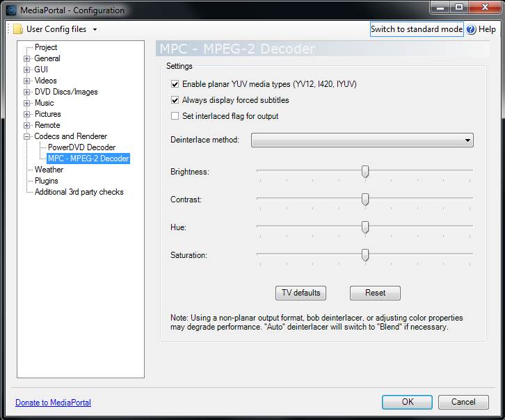
Task: Click the Help text label
Action: pyautogui.click(x=487, y=29)
